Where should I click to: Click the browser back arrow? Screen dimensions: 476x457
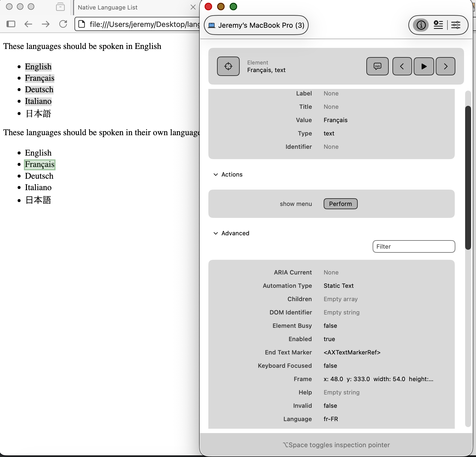[28, 24]
